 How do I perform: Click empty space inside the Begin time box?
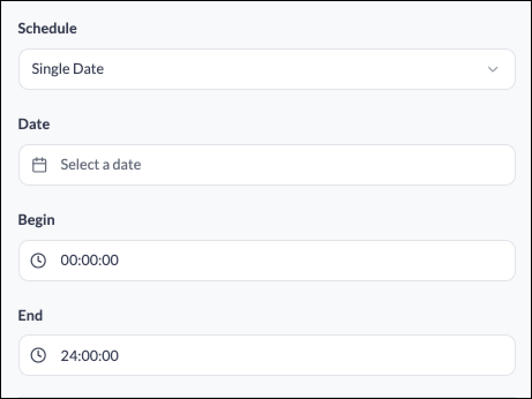tap(316, 261)
